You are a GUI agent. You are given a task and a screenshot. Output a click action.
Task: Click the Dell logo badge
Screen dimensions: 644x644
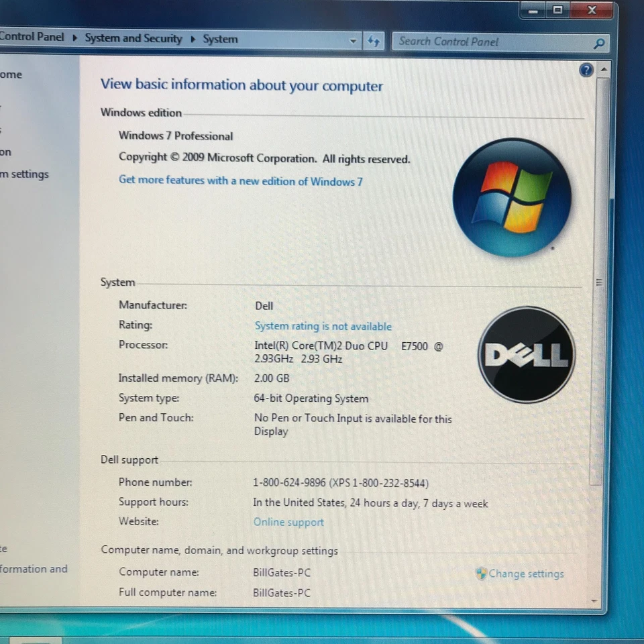[527, 354]
